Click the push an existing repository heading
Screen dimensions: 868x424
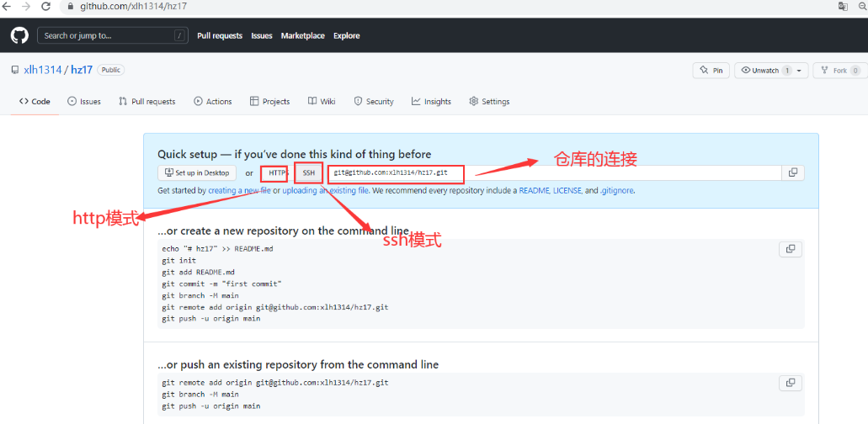(298, 365)
